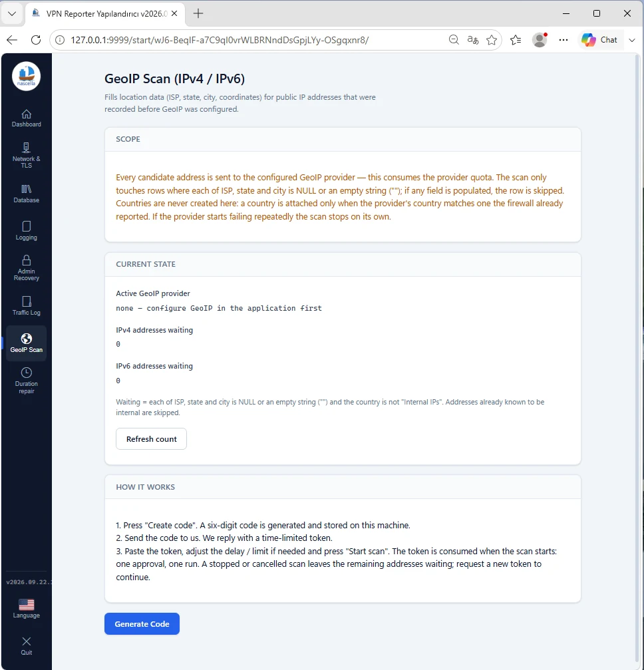Go back using browser back arrow
This screenshot has width=644, height=670.
point(12,40)
